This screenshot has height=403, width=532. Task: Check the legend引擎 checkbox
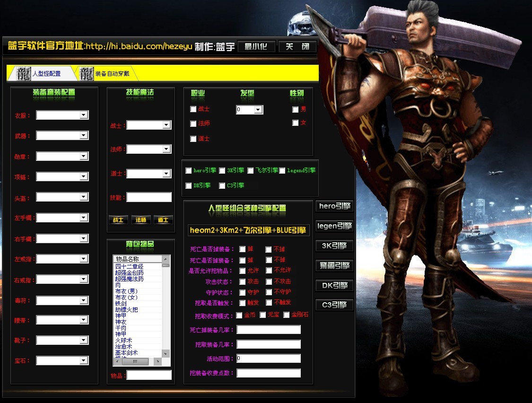(282, 170)
